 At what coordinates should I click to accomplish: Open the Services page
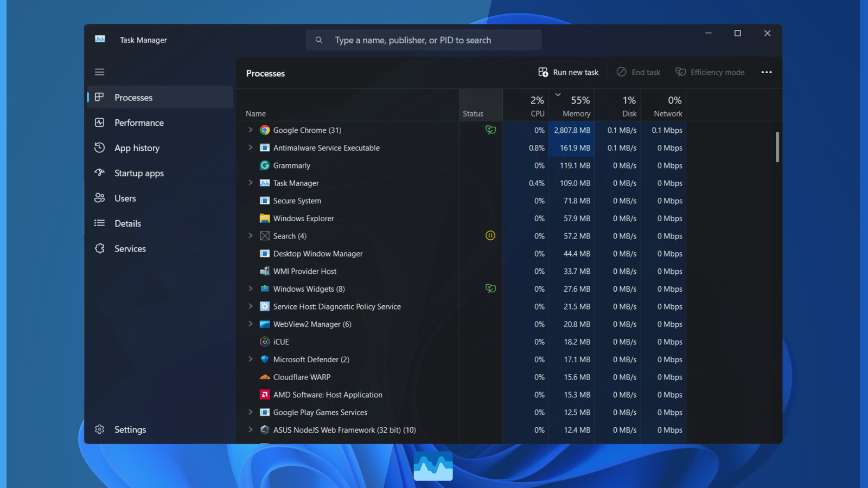click(x=160, y=249)
